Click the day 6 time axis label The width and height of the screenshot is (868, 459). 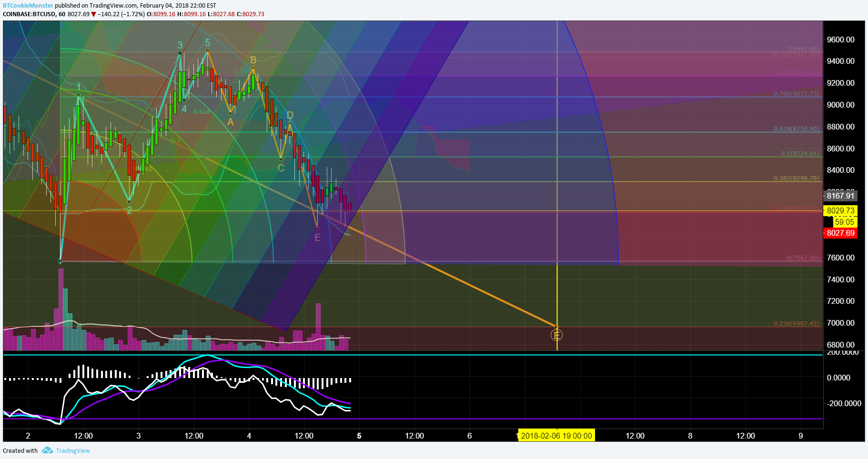pyautogui.click(x=470, y=436)
